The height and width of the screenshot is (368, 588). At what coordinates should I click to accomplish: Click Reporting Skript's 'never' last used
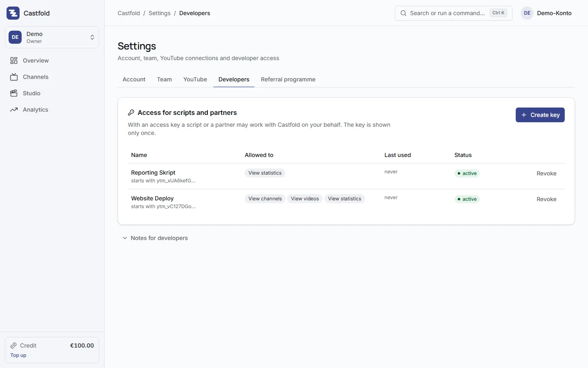click(x=391, y=172)
